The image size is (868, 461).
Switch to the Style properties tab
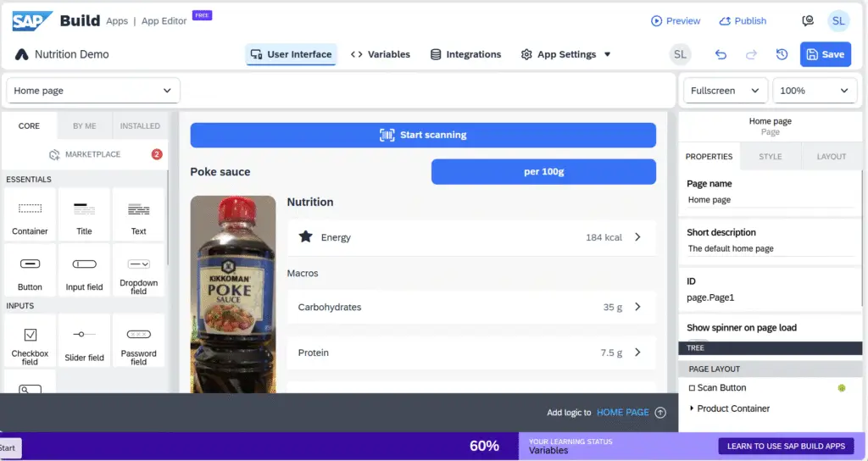[x=770, y=157]
